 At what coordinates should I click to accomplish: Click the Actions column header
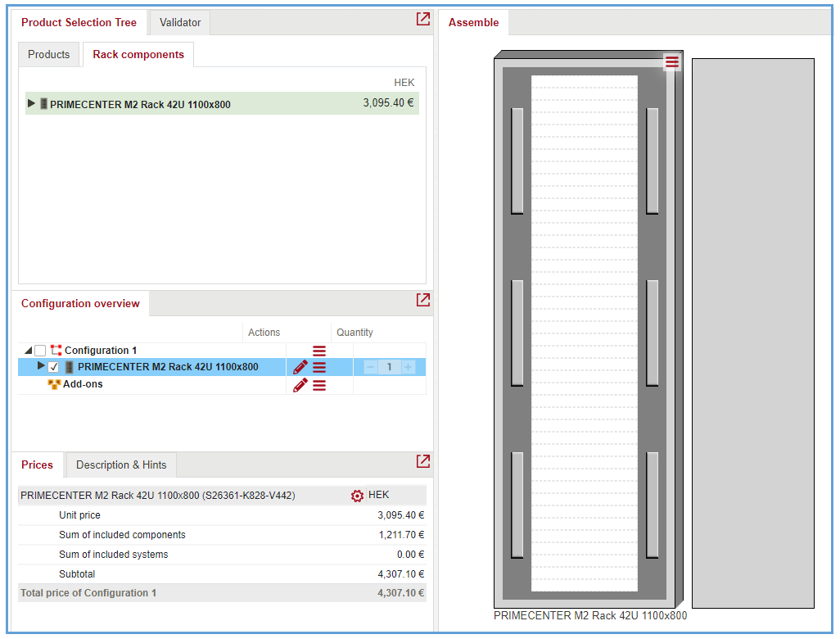click(264, 333)
